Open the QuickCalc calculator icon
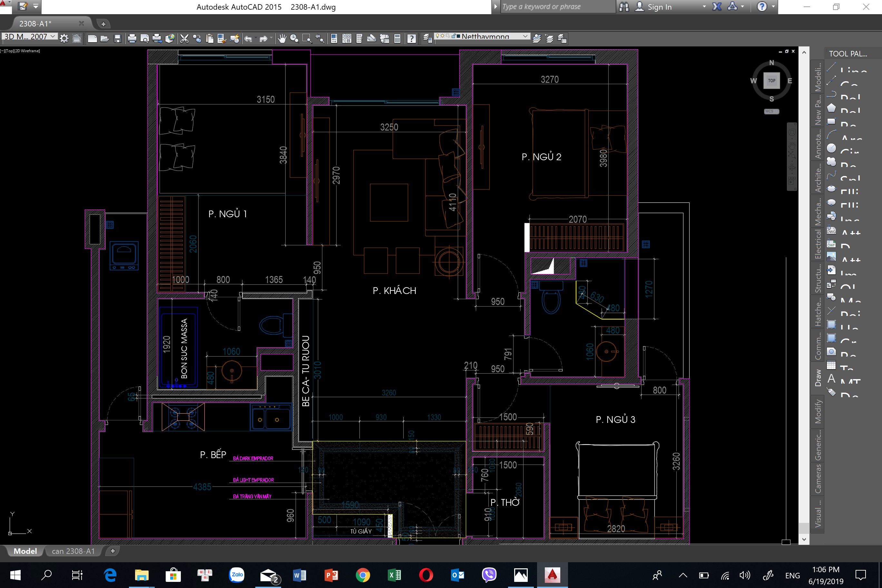The image size is (882, 588). 397,38
